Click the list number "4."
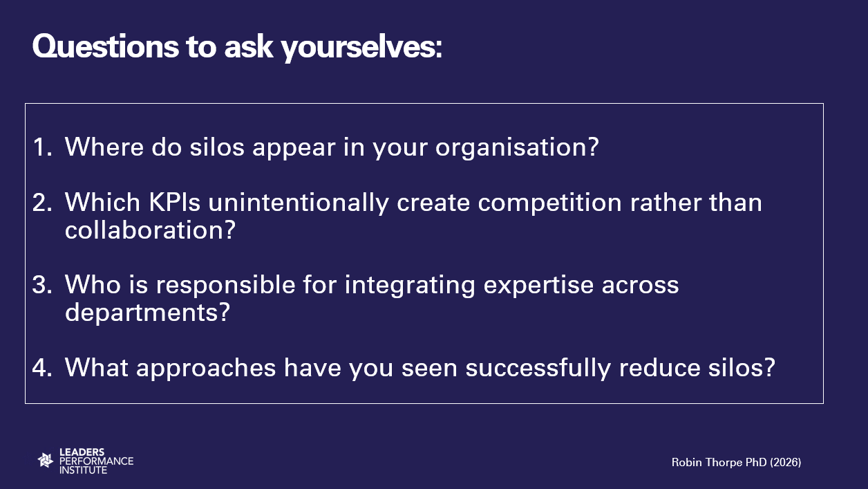The image size is (868, 489). click(x=42, y=368)
